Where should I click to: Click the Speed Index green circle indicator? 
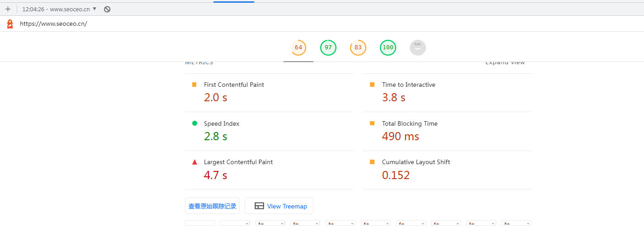[x=194, y=123]
